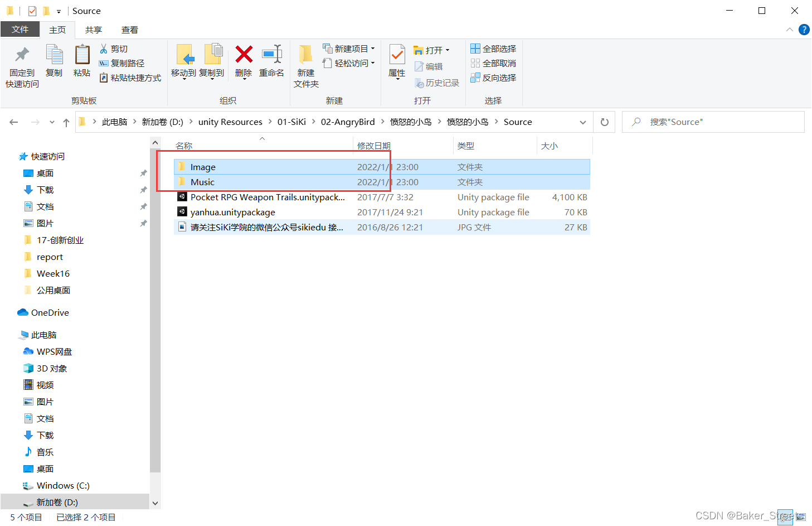The width and height of the screenshot is (812, 526).
Task: Click the Copy ribbon icon
Action: 54,61
